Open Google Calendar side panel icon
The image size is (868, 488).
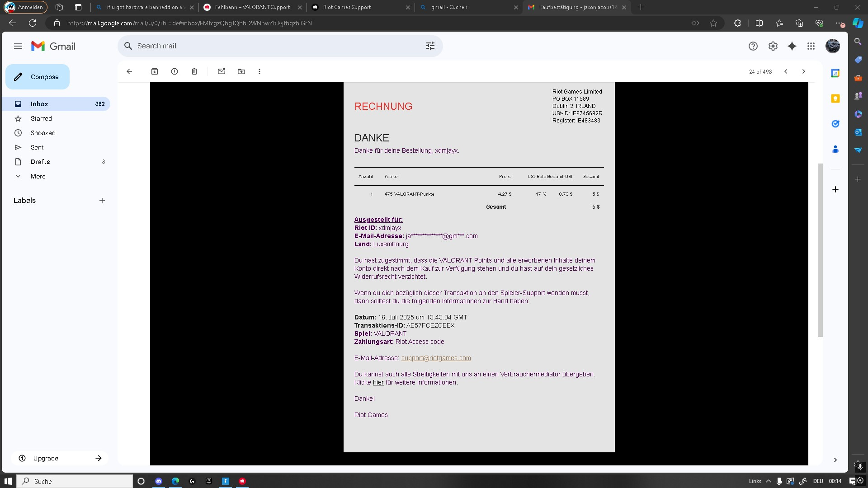[835, 73]
